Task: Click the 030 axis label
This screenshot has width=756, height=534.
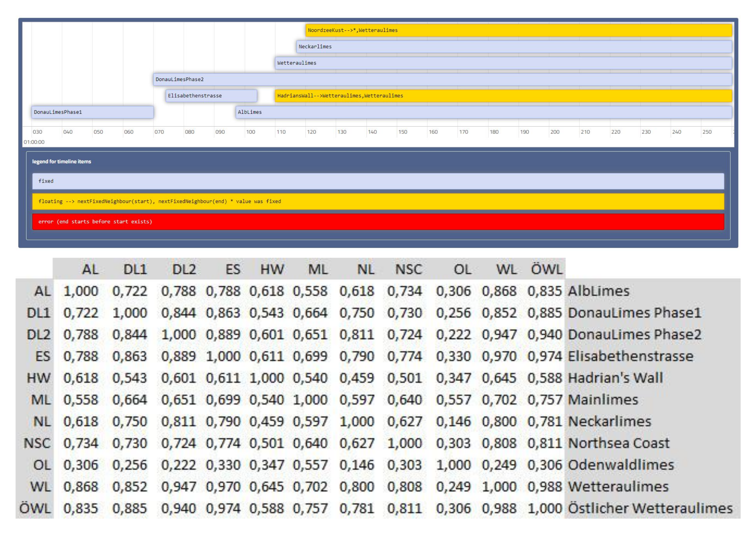Action: tap(37, 132)
